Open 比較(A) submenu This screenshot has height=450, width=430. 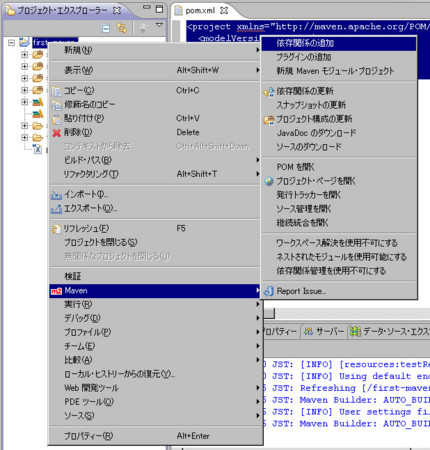click(x=155, y=360)
